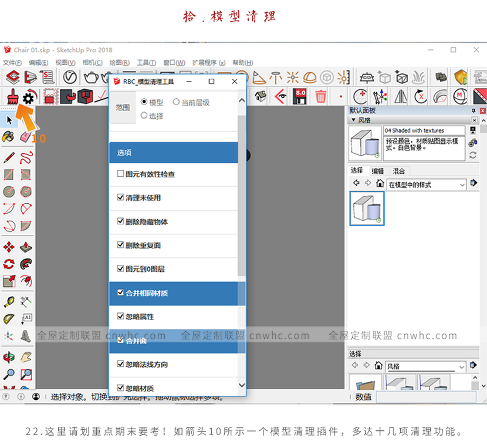Click the cleanup dialog scroll-up arrow

[242, 100]
